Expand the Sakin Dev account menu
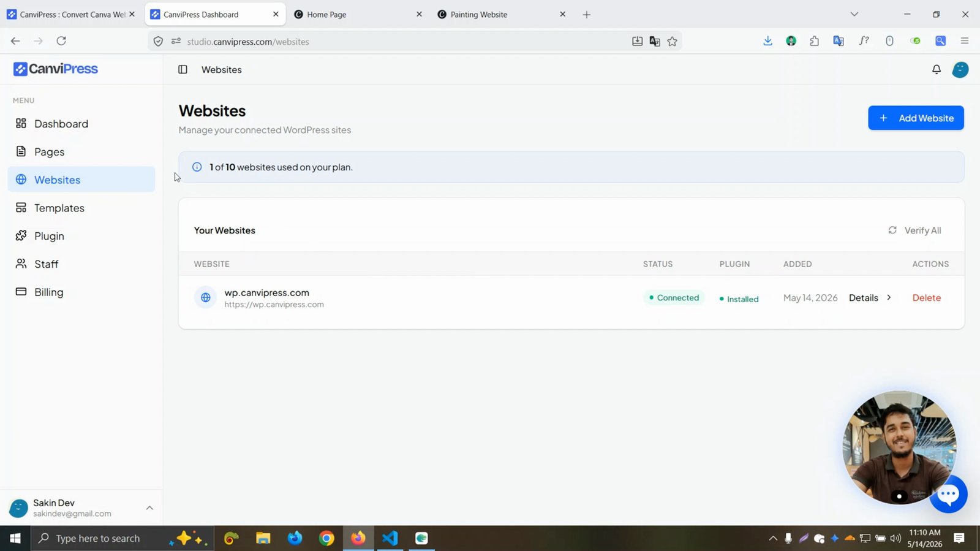Screen dimensions: 980x551 coord(149,508)
